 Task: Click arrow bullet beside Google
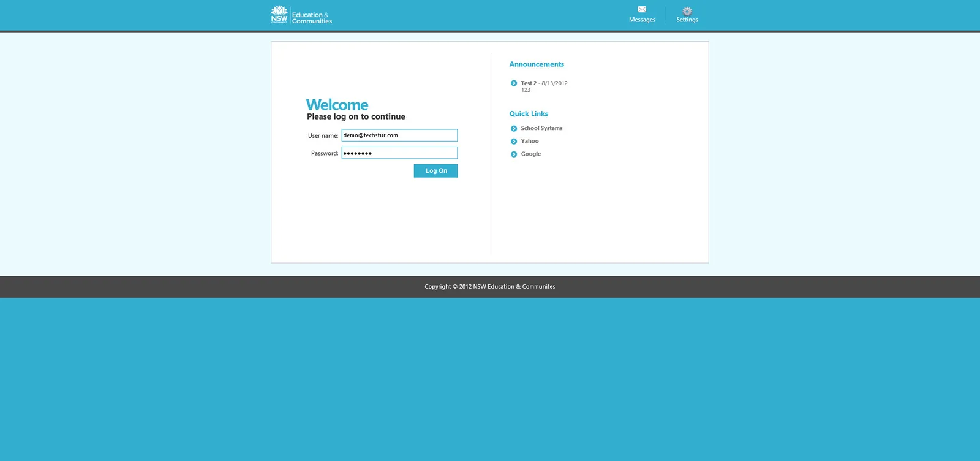[514, 154]
